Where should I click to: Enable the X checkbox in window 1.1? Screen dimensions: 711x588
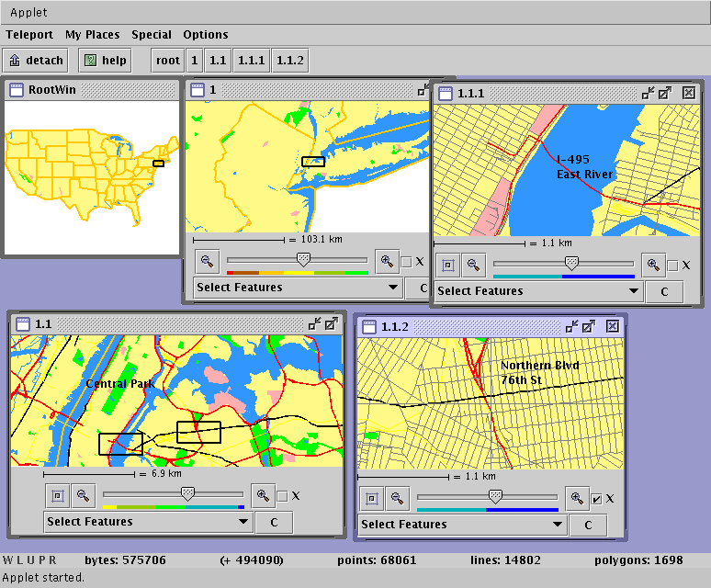(282, 496)
